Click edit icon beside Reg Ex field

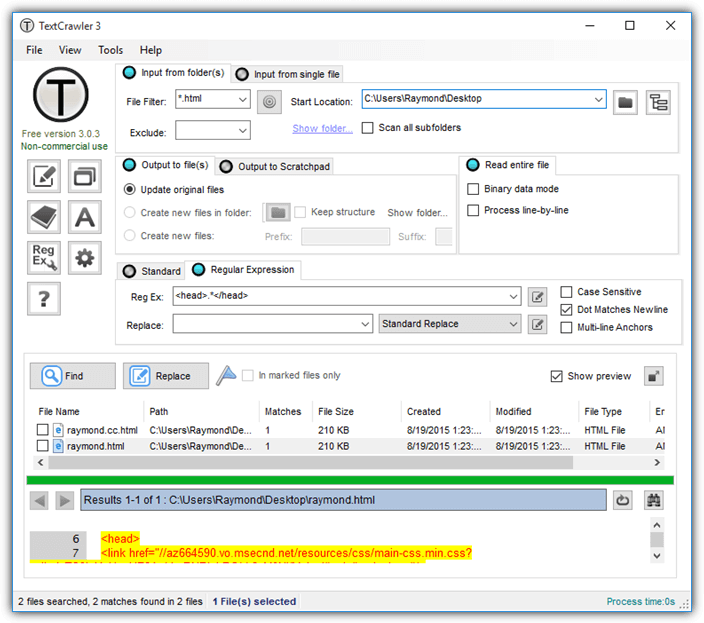(x=537, y=297)
